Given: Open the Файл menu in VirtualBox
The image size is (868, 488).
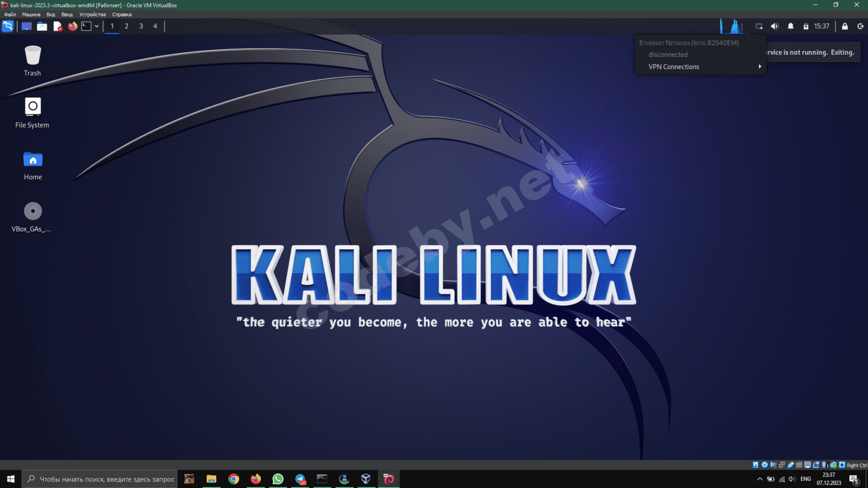Looking at the screenshot, I should pyautogui.click(x=10, y=15).
